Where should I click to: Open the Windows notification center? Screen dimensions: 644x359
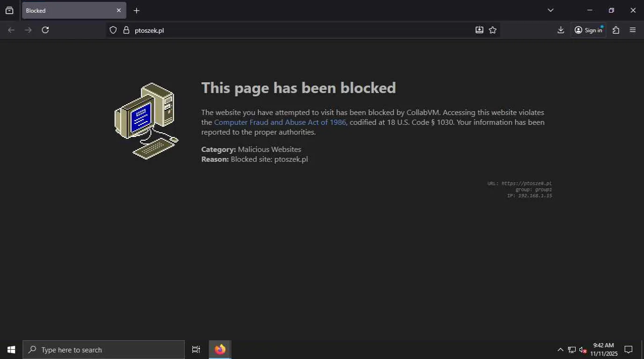coord(629,350)
